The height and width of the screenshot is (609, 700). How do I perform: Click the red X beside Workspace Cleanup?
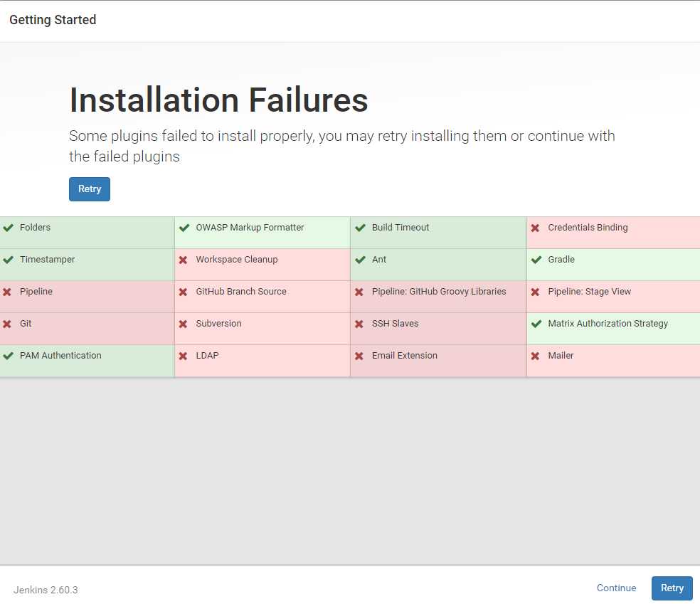[183, 260]
